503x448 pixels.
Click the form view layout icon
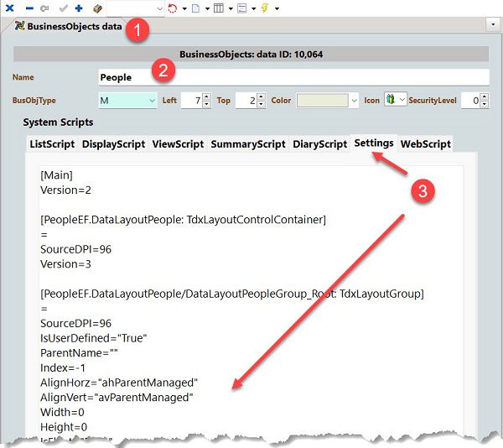[242, 8]
